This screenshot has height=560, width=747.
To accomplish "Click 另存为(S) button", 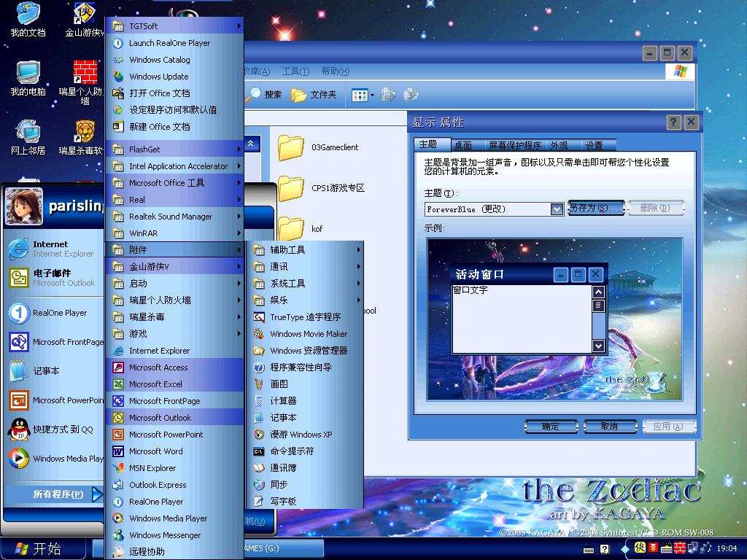I will tap(595, 208).
